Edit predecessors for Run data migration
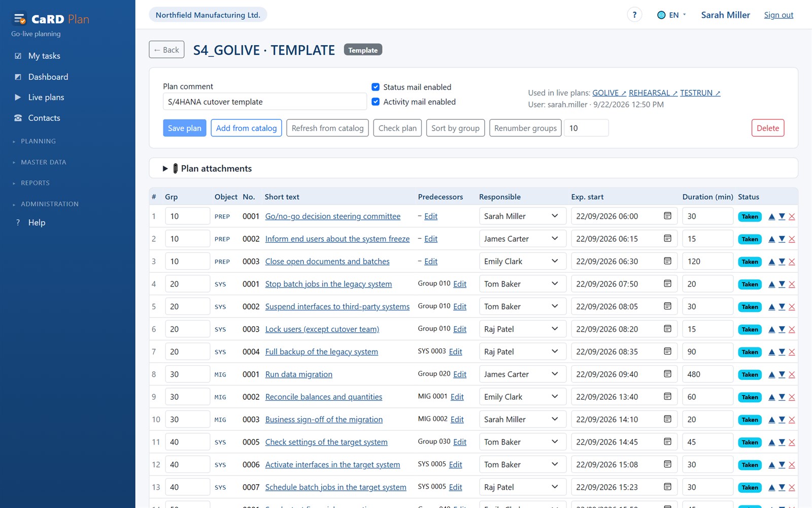 pyautogui.click(x=460, y=374)
